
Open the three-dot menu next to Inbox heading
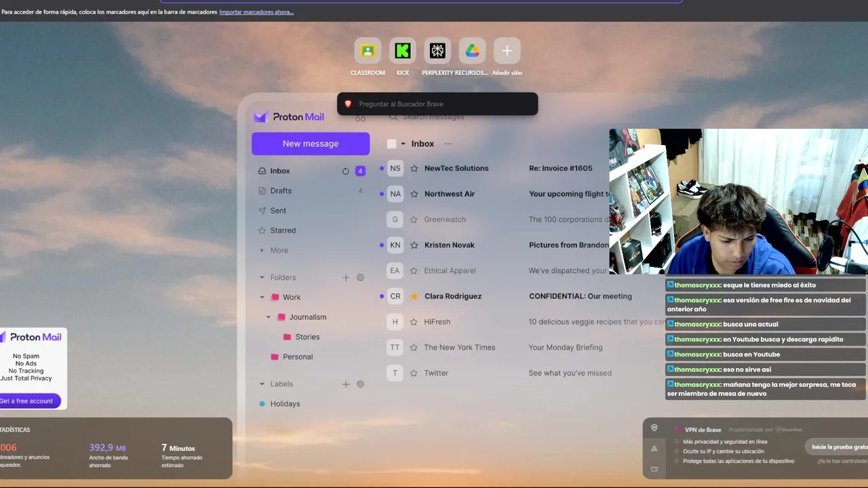pos(448,144)
